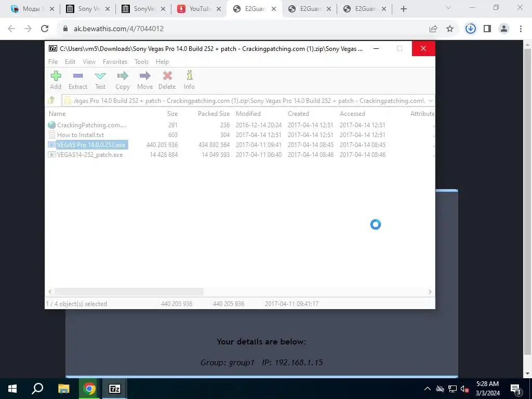The width and height of the screenshot is (532, 399).
Task: Click the 7-Zip taskbar icon
Action: tap(115, 389)
